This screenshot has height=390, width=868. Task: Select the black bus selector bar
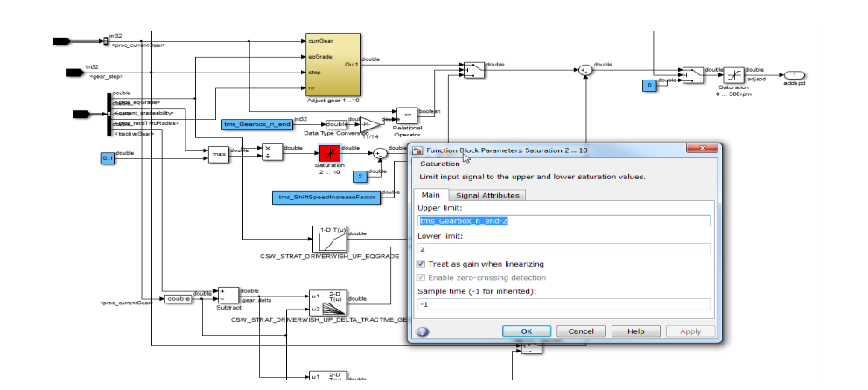(x=109, y=114)
